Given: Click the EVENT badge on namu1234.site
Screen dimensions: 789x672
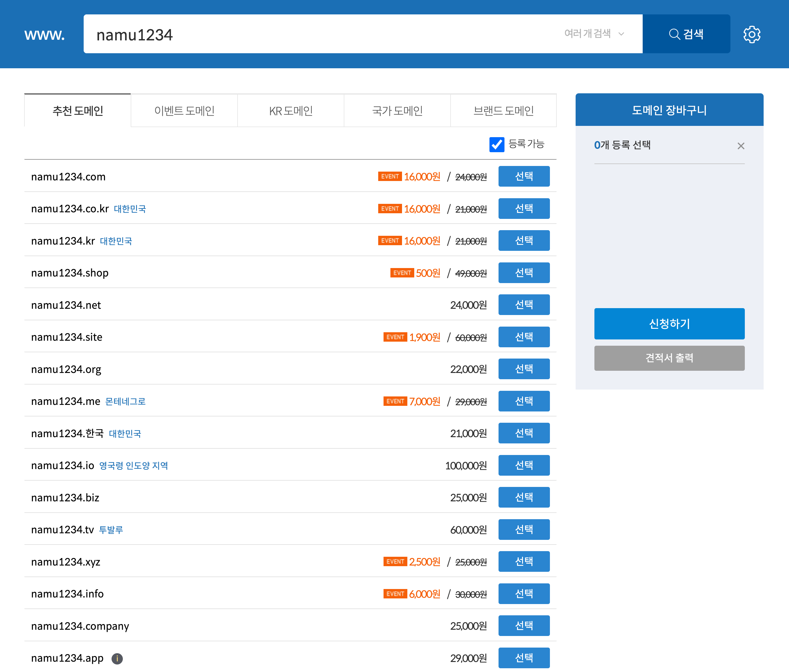Looking at the screenshot, I should pyautogui.click(x=395, y=337).
